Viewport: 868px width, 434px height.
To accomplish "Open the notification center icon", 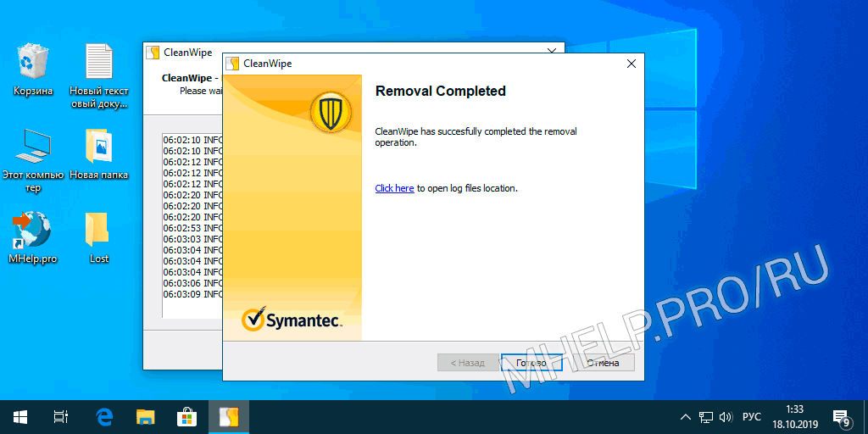I will point(842,417).
